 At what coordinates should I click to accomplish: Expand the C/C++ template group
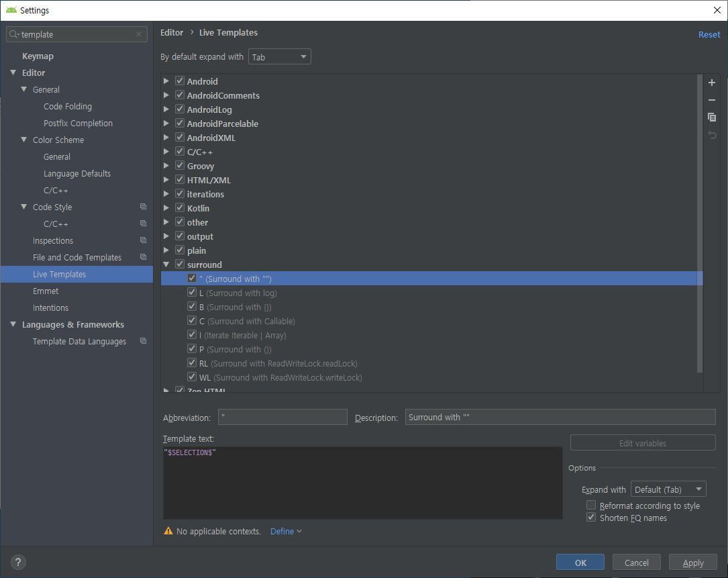pyautogui.click(x=166, y=152)
